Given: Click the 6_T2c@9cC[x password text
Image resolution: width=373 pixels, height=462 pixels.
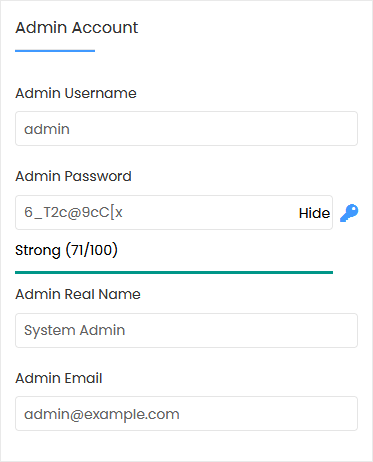Looking at the screenshot, I should (73, 212).
